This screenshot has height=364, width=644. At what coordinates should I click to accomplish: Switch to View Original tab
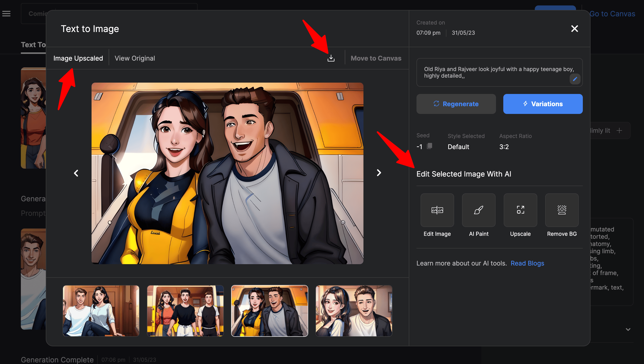[x=135, y=58]
